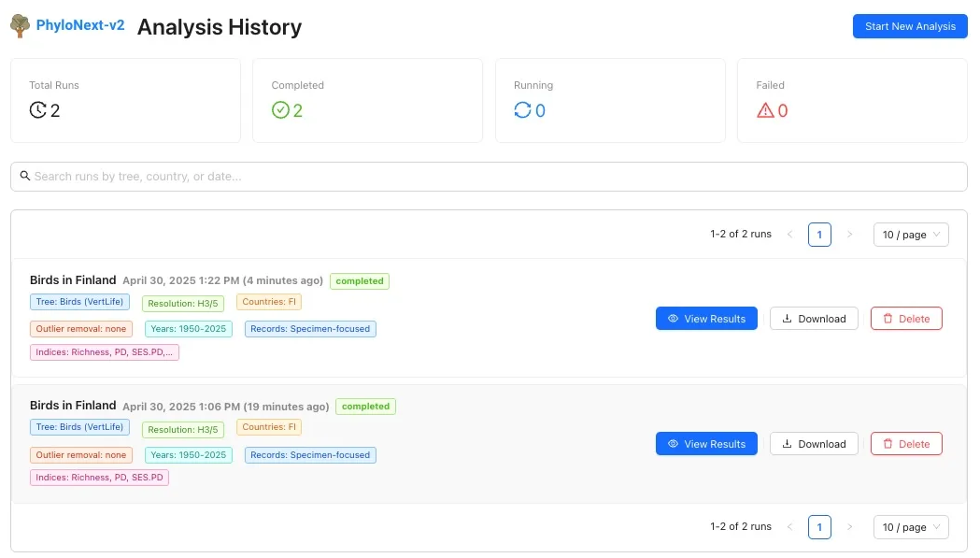This screenshot has width=980, height=558.
Task: Open the bottom 10 / page dropdown
Action: tap(910, 527)
